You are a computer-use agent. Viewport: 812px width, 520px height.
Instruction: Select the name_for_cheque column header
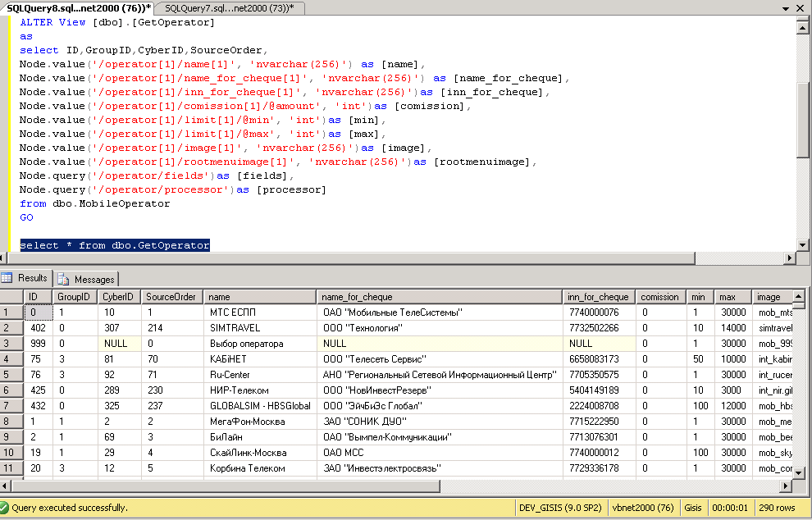(x=439, y=297)
